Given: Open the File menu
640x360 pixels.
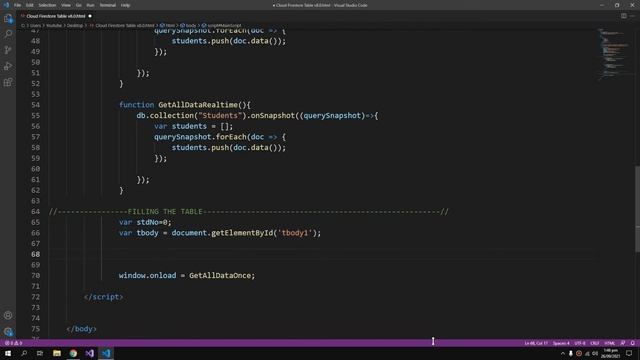Looking at the screenshot, I should coord(18,5).
